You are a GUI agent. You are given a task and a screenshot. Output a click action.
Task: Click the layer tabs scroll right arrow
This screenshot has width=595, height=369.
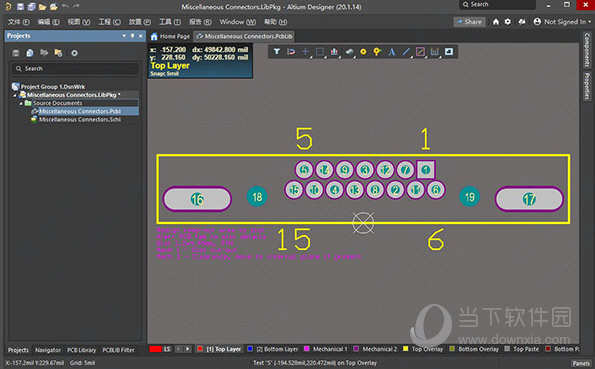[187, 349]
